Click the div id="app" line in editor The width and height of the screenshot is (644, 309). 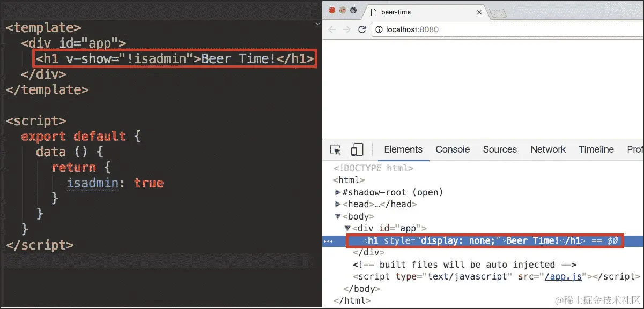point(73,43)
